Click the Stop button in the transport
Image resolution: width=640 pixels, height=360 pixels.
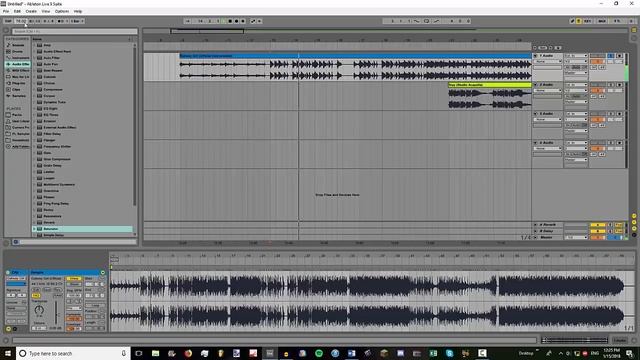pos(230,21)
